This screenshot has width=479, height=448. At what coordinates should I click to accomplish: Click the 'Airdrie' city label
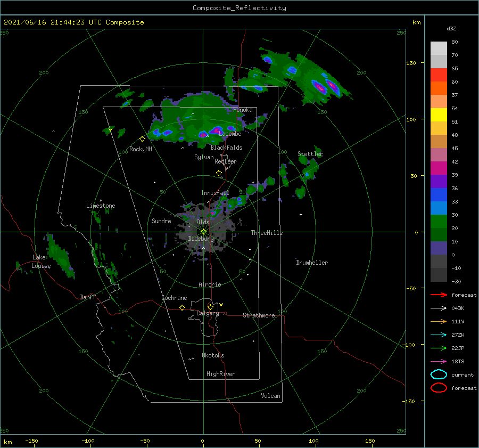pos(210,284)
